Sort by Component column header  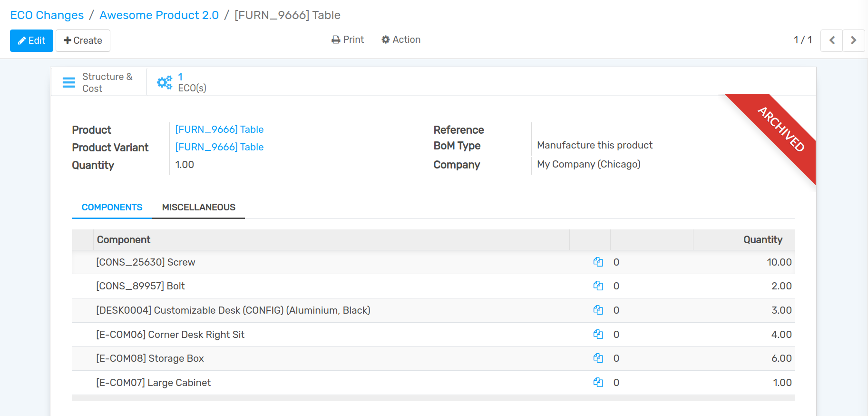(x=124, y=240)
